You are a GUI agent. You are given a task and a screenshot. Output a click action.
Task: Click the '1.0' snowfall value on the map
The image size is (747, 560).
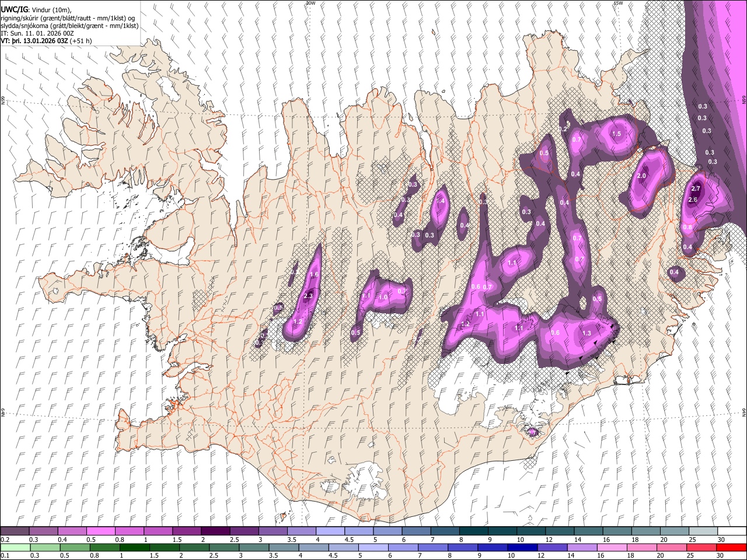pos(383,297)
